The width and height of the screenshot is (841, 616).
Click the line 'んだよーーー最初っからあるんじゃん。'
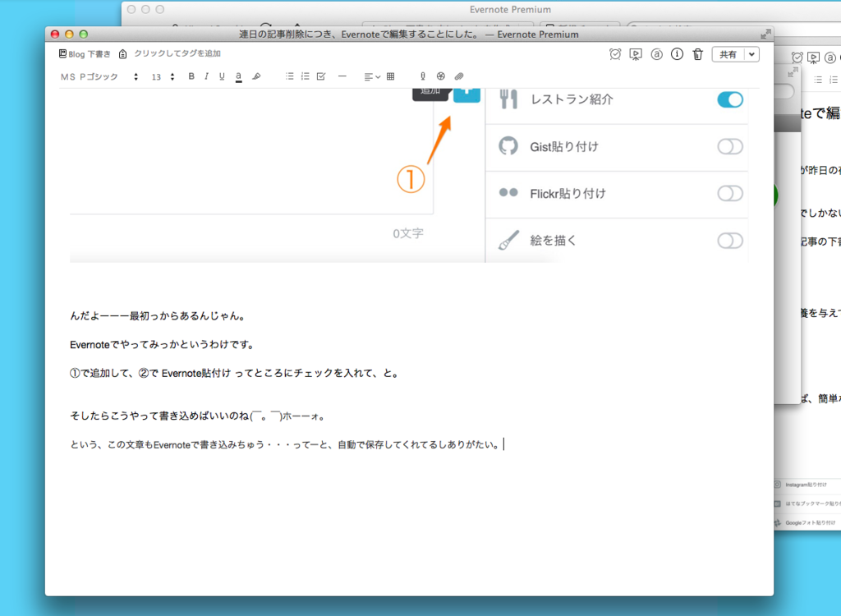tap(158, 315)
